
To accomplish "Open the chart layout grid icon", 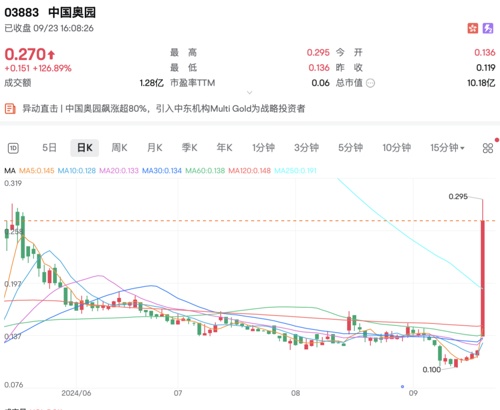I will click(x=488, y=148).
